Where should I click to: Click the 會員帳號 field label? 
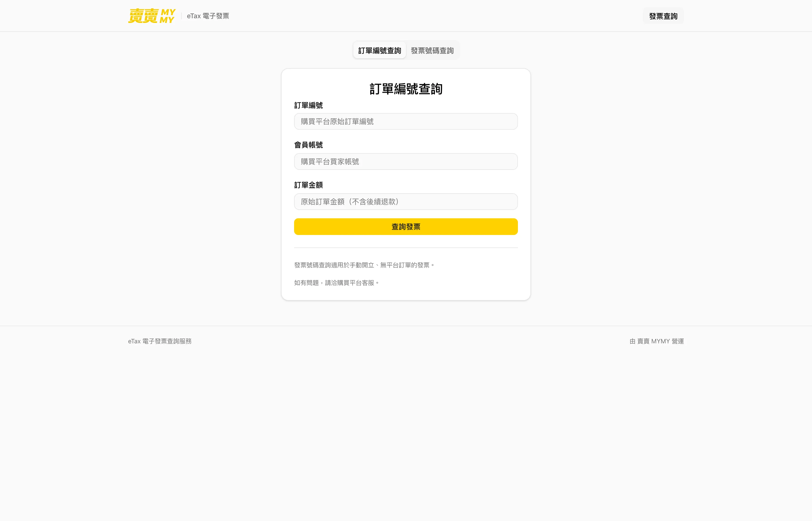pyautogui.click(x=308, y=145)
